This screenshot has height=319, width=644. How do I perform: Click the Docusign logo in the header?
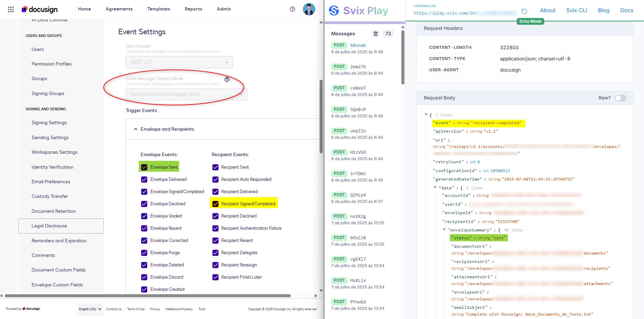pos(40,10)
